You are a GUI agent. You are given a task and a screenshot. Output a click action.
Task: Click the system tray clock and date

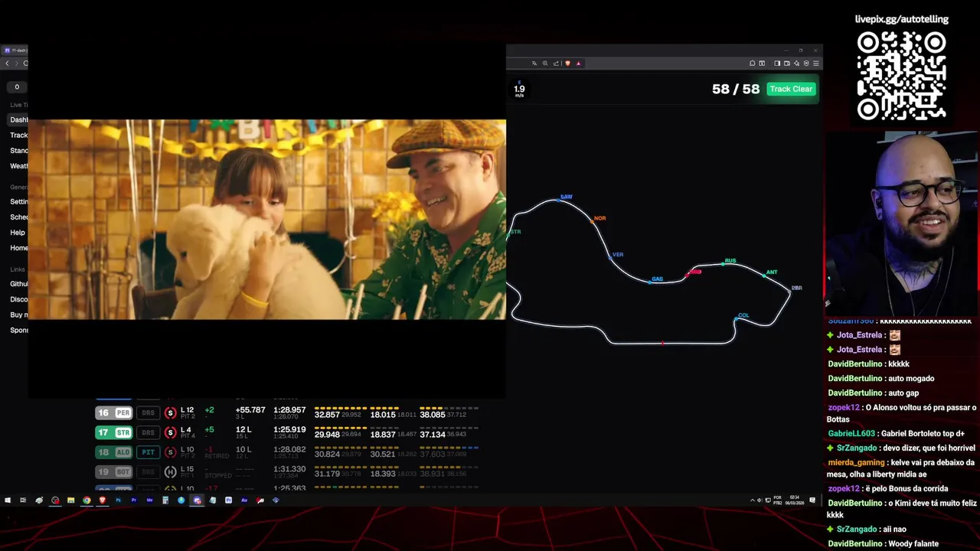pyautogui.click(x=795, y=500)
